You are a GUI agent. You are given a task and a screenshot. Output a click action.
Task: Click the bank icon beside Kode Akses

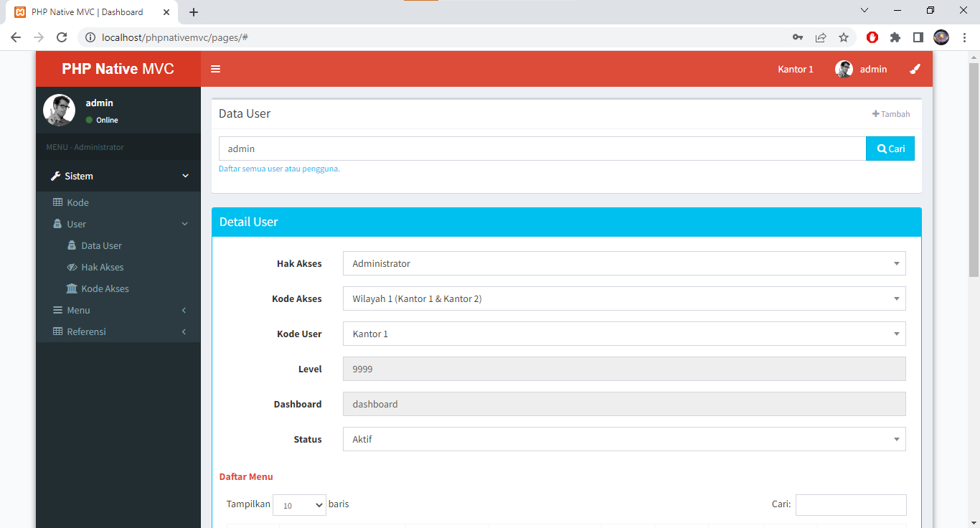tap(72, 288)
